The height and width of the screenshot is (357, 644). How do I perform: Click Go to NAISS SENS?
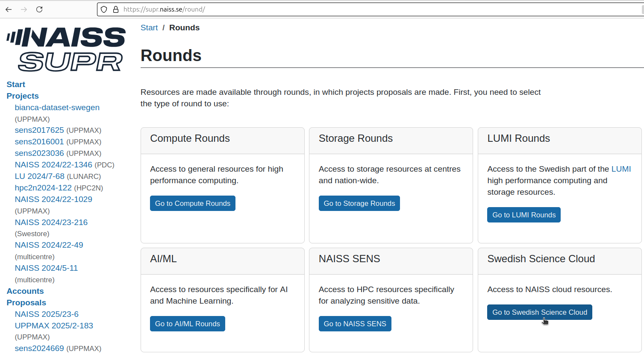point(355,323)
